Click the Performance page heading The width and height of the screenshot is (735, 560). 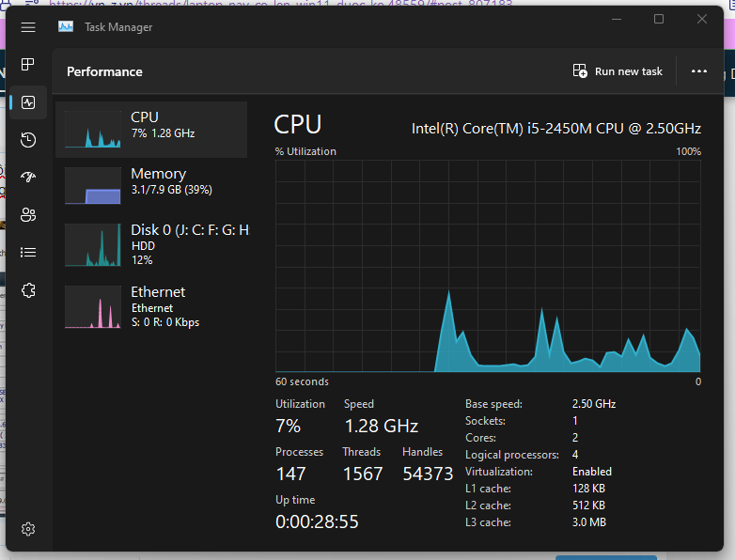(x=104, y=71)
